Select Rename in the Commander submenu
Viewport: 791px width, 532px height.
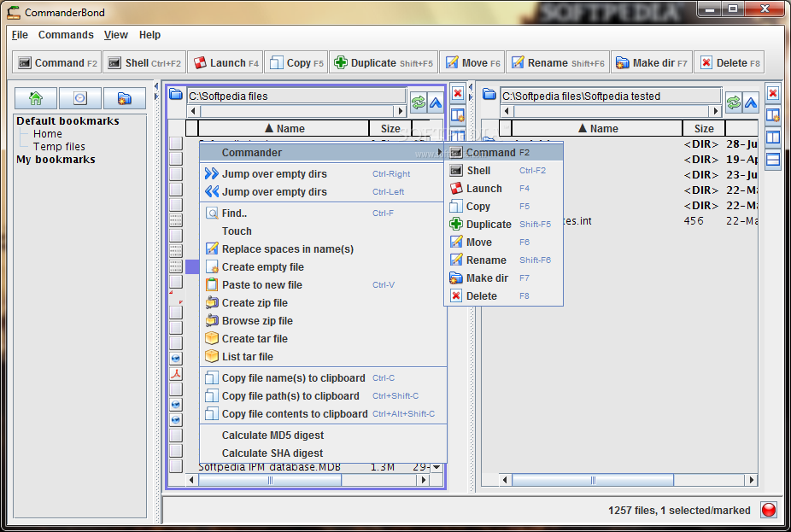tap(503, 260)
